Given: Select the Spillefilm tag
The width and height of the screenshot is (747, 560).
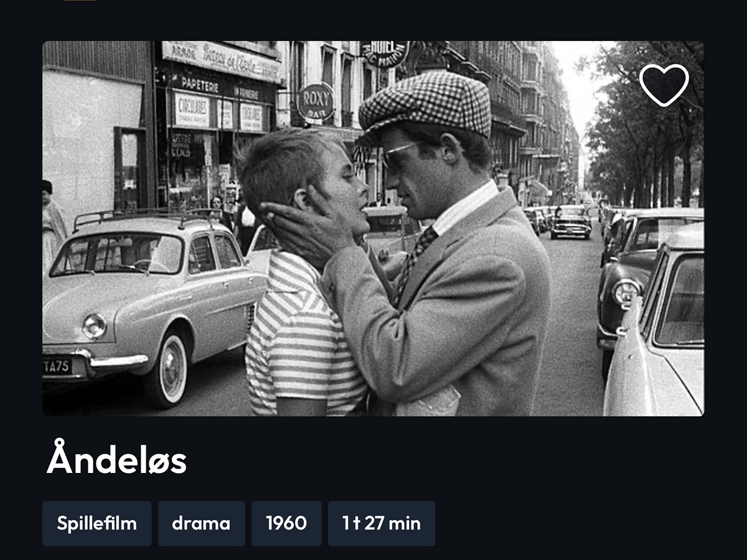Looking at the screenshot, I should [x=97, y=523].
